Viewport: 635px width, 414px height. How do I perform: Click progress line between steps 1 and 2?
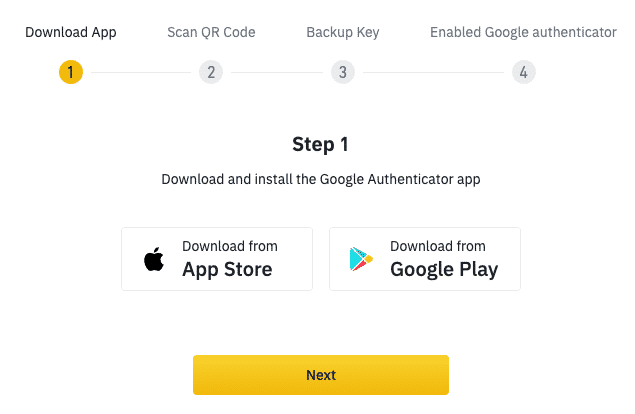tap(141, 73)
